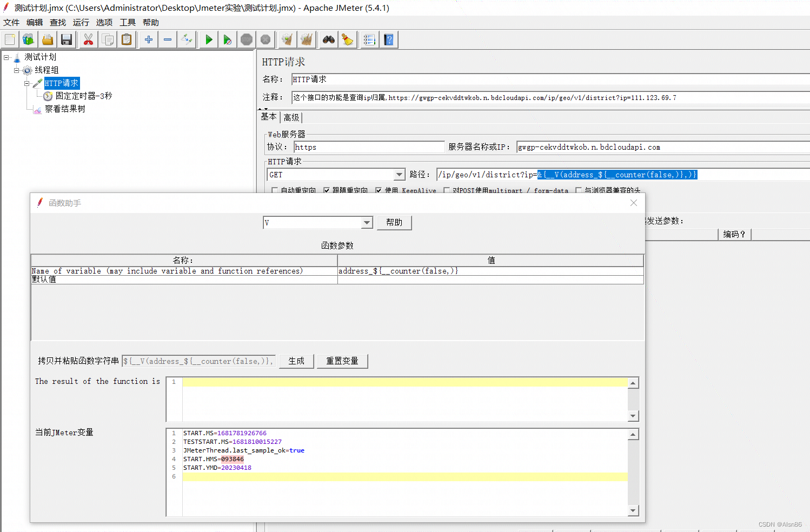Click the Toggle enable/disable toolbar icon
The image size is (810, 532).
click(187, 39)
